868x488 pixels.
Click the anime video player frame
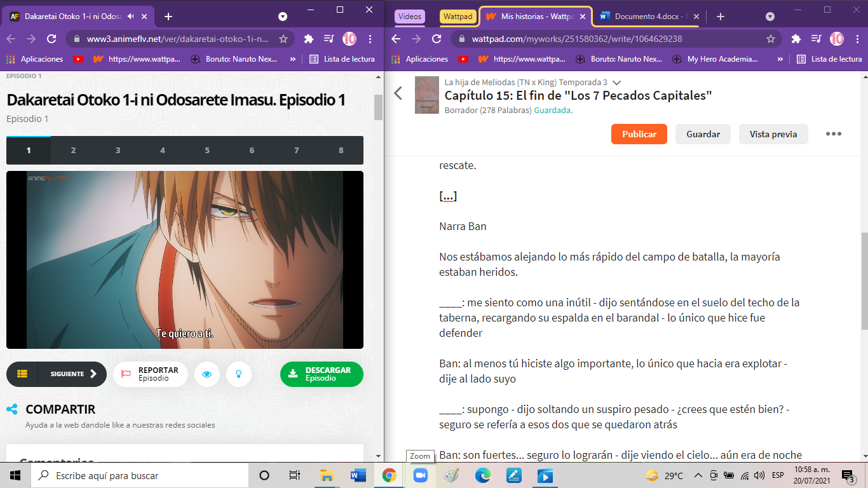(185, 260)
